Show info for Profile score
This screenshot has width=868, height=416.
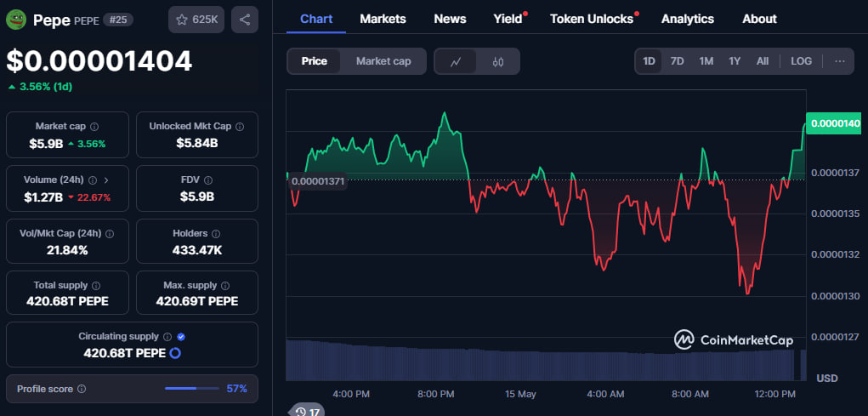click(82, 390)
